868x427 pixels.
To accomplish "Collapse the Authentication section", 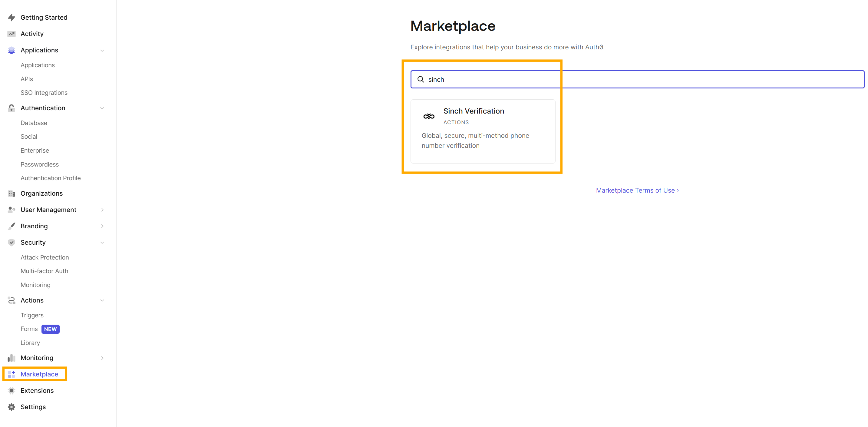I will pyautogui.click(x=102, y=108).
